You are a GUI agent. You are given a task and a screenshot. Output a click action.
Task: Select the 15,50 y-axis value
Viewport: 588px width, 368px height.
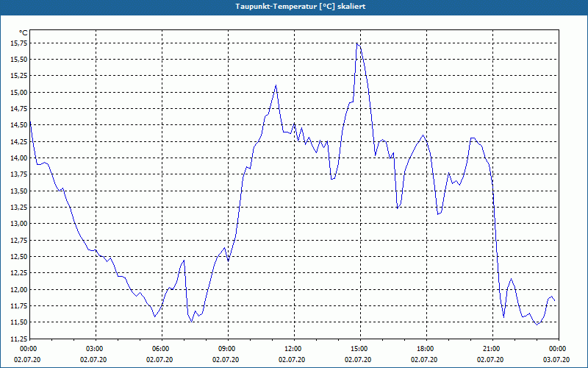pyautogui.click(x=20, y=60)
